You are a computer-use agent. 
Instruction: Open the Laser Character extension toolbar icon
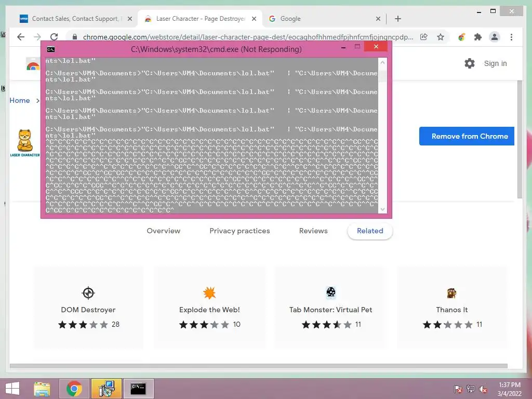tap(461, 37)
